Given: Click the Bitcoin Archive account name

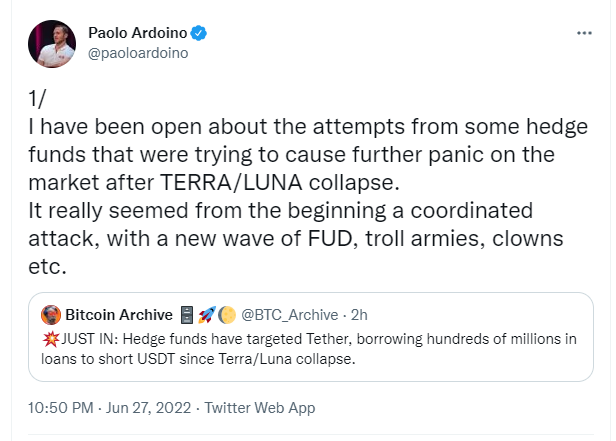Looking at the screenshot, I should 119,315.
